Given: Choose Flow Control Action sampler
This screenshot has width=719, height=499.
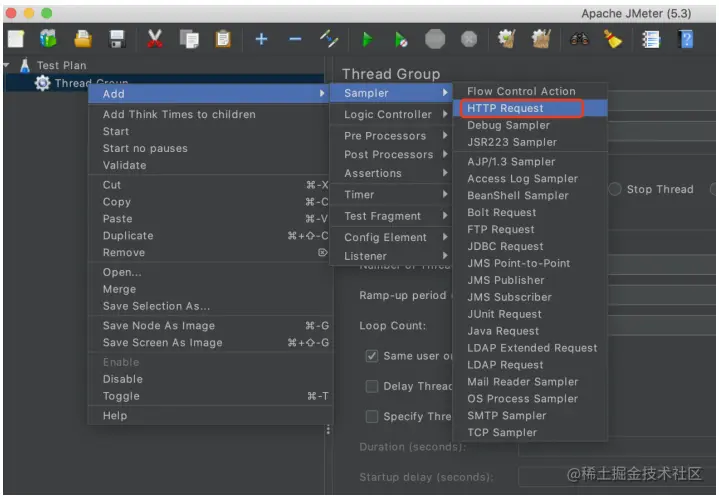Looking at the screenshot, I should (530, 91).
